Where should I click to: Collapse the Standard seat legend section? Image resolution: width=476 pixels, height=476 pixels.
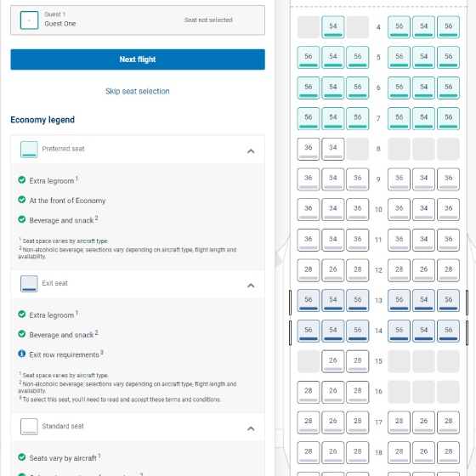251,428
